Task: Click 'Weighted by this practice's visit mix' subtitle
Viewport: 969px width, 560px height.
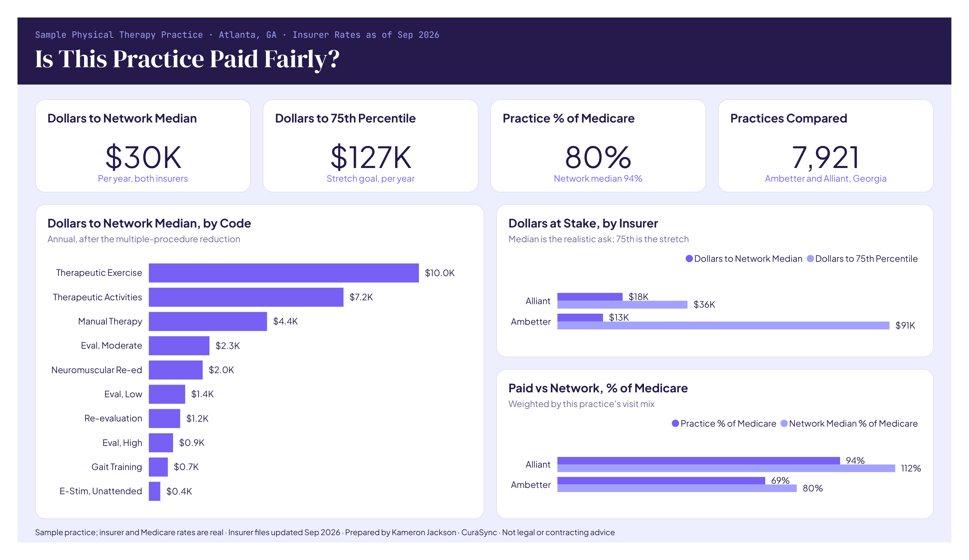Action: point(581,404)
